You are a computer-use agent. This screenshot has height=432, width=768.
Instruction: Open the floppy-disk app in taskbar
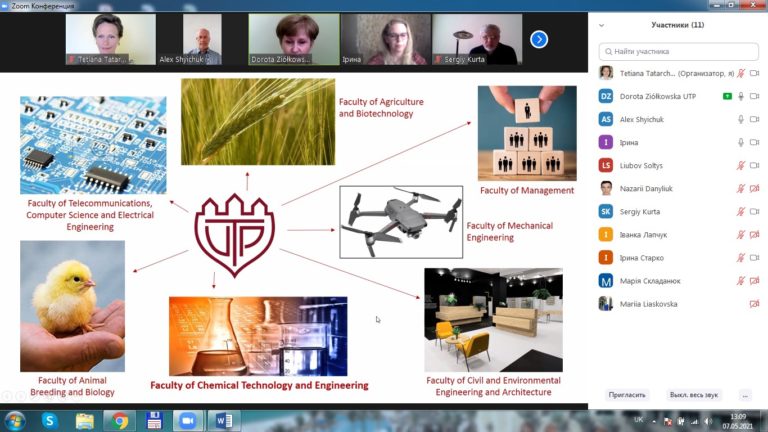click(154, 421)
